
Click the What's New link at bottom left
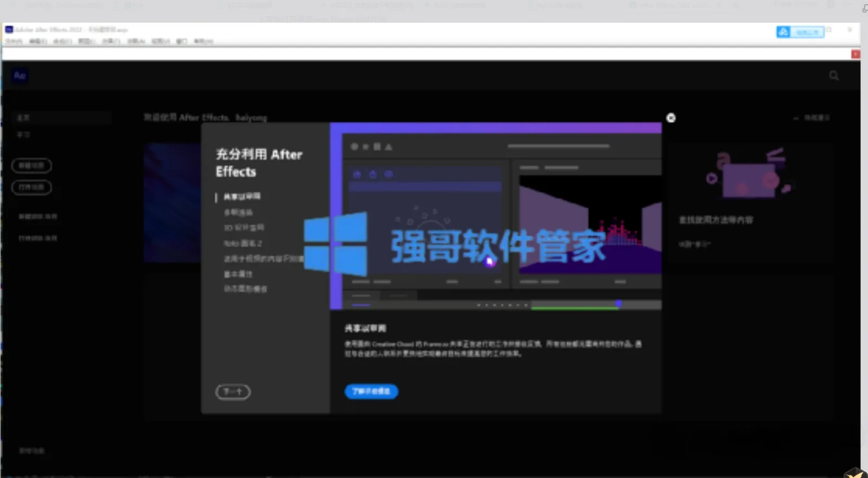coord(32,451)
